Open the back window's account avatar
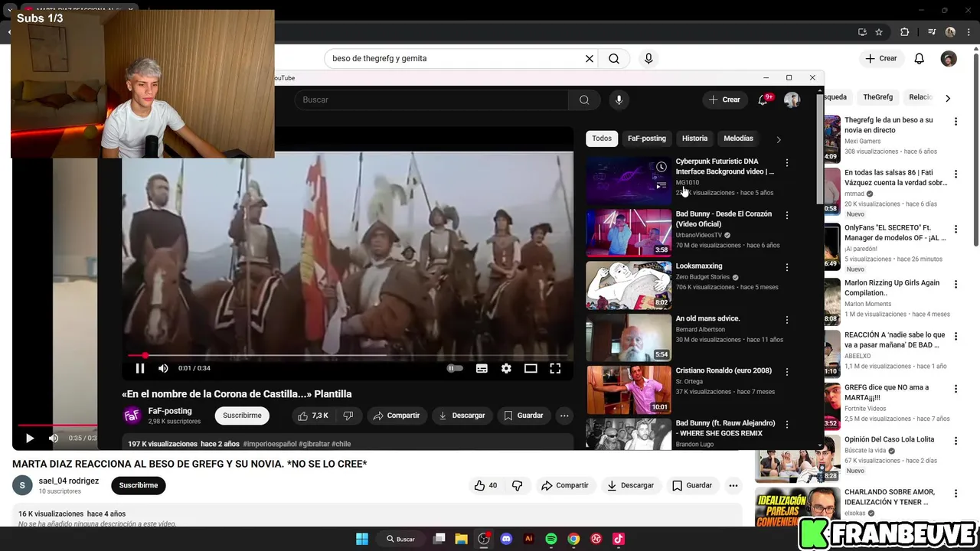Viewport: 980px width, 551px height. (x=949, y=58)
